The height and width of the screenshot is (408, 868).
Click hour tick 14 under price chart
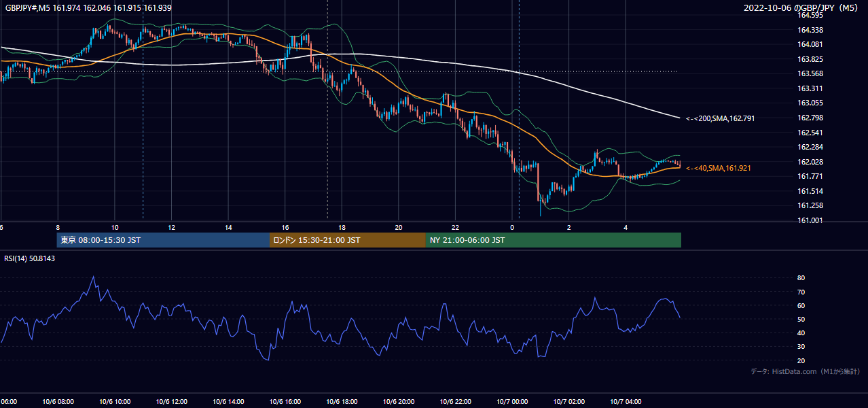(228, 228)
